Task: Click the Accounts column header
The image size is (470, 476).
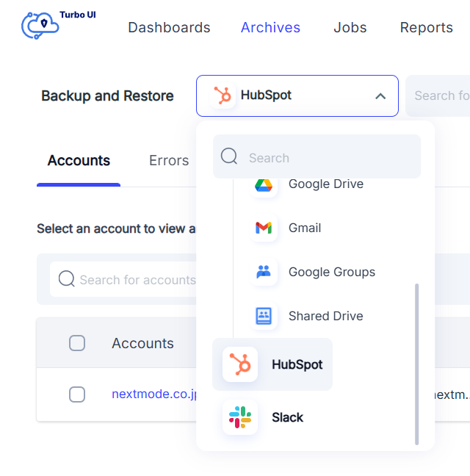Action: point(142,343)
